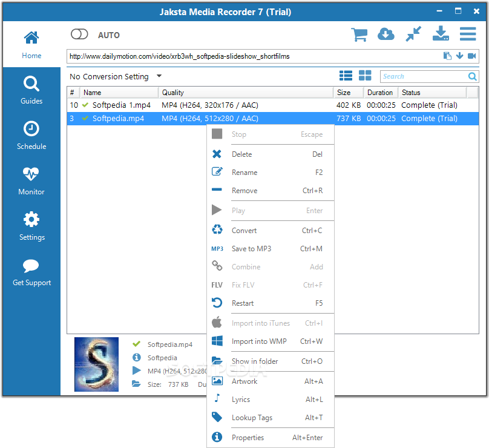Toggle the AUTO switch
This screenshot has height=448, width=489.
pos(79,35)
